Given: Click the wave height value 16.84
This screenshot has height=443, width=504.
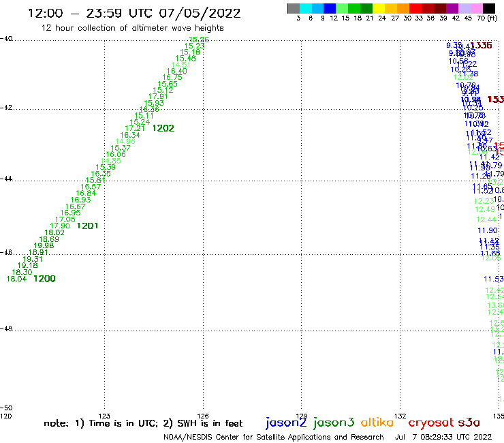Looking at the screenshot, I should pyautogui.click(x=86, y=193).
